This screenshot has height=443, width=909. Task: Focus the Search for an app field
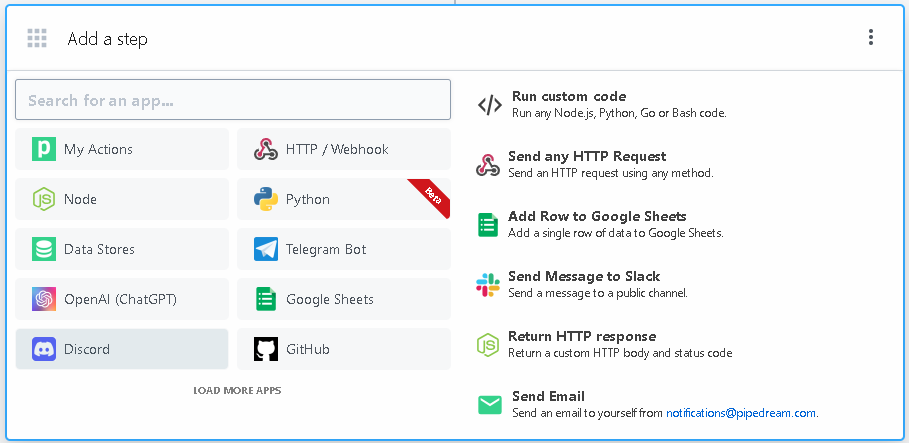pyautogui.click(x=233, y=100)
